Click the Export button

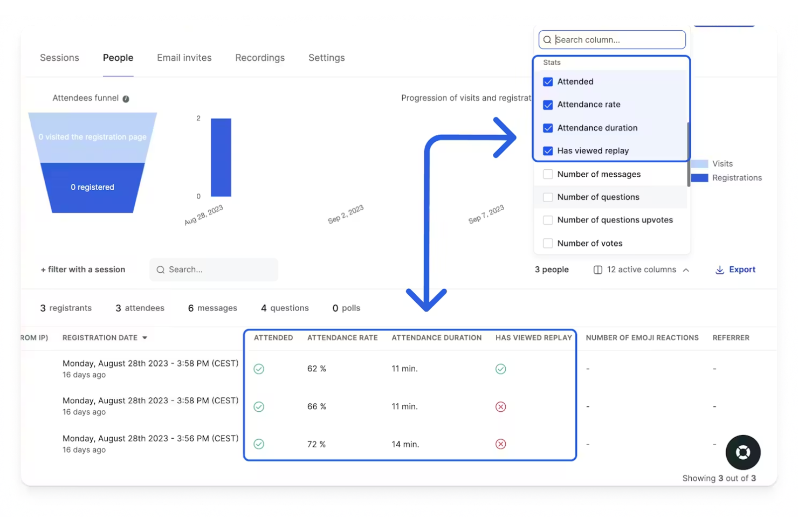point(742,270)
